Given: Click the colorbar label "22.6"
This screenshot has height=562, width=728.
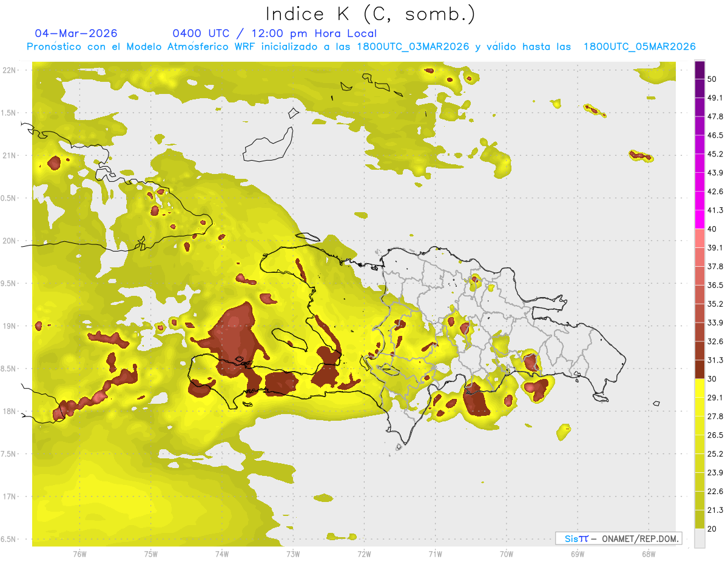Looking at the screenshot, I should (x=715, y=492).
